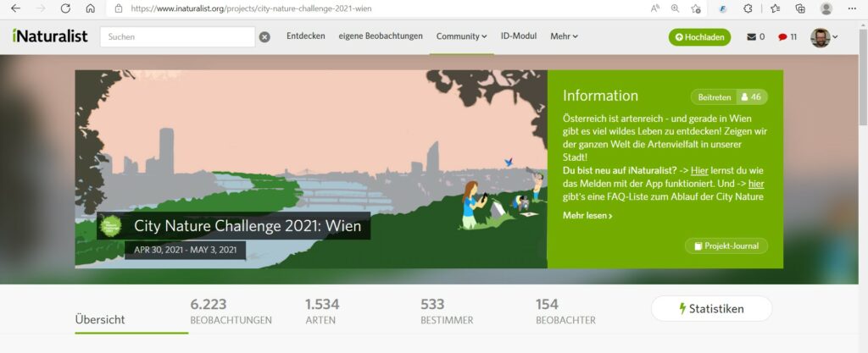Click the Statistiken button
The height and width of the screenshot is (353, 868).
711,309
